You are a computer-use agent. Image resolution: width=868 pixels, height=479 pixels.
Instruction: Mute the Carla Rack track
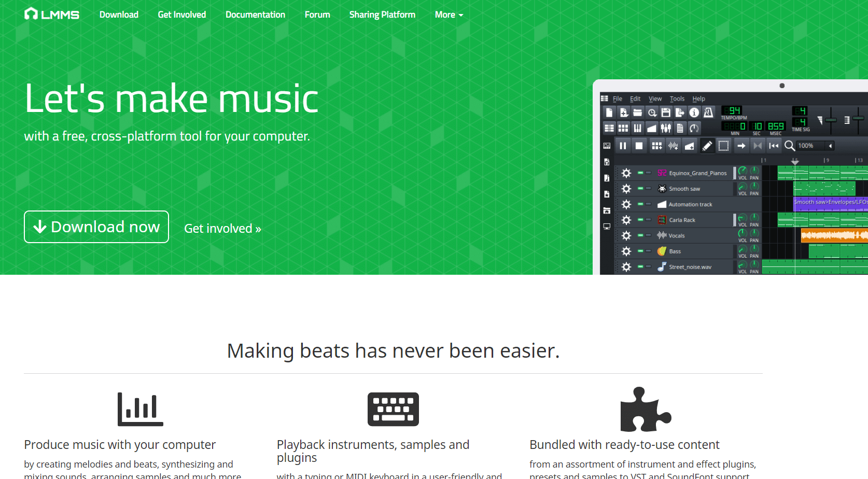click(640, 219)
